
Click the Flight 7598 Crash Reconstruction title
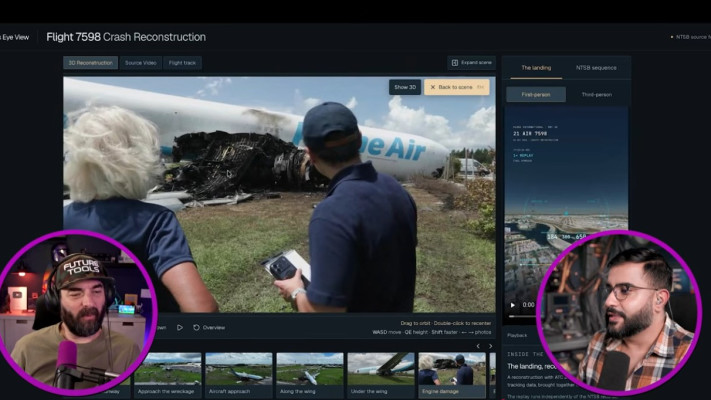point(126,37)
